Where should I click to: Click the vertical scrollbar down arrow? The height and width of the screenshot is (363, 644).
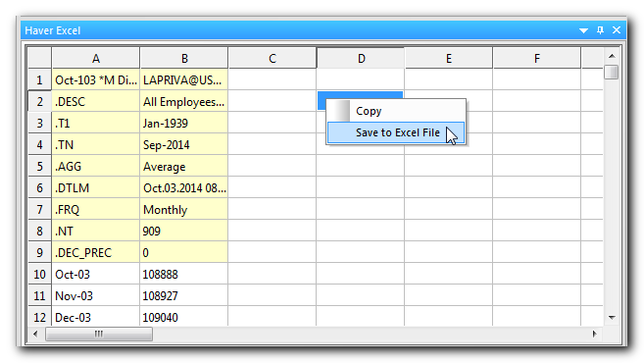click(x=612, y=317)
